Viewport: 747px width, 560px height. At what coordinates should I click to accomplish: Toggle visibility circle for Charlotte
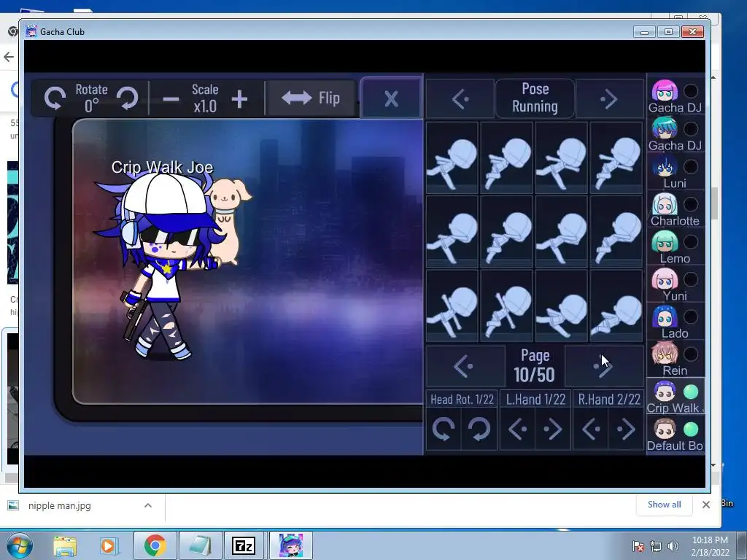tap(691, 204)
